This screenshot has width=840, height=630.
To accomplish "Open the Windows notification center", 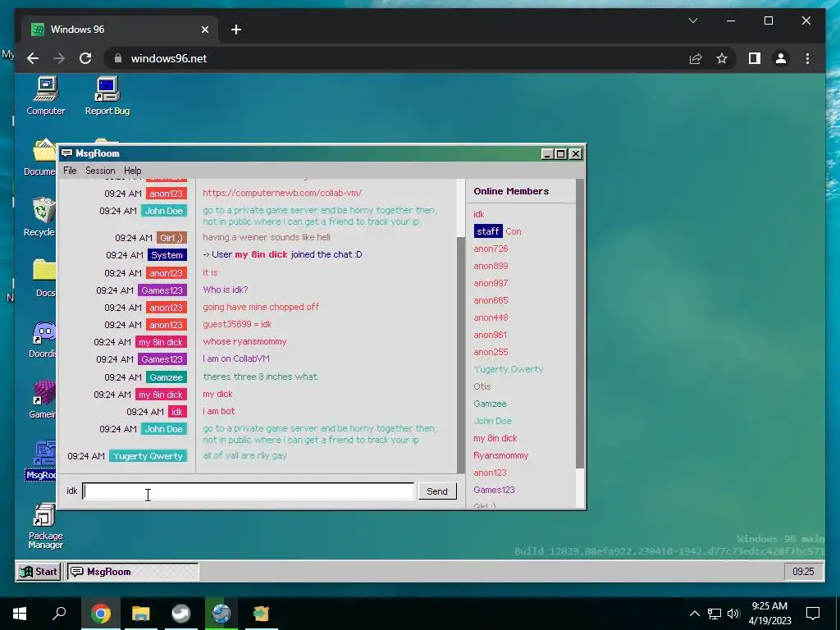I will pos(813,614).
